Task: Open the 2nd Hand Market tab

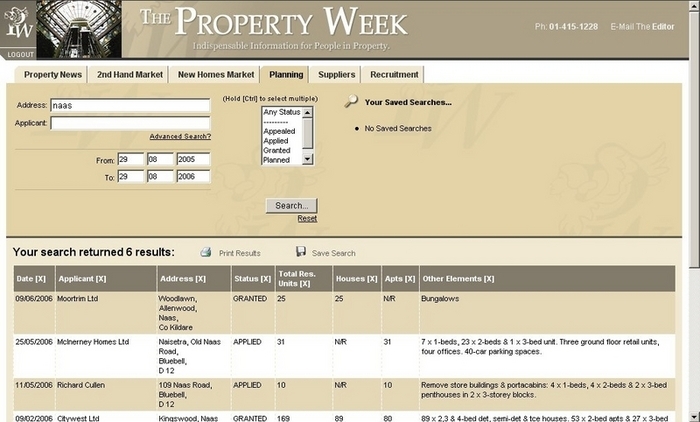Action: tap(130, 75)
